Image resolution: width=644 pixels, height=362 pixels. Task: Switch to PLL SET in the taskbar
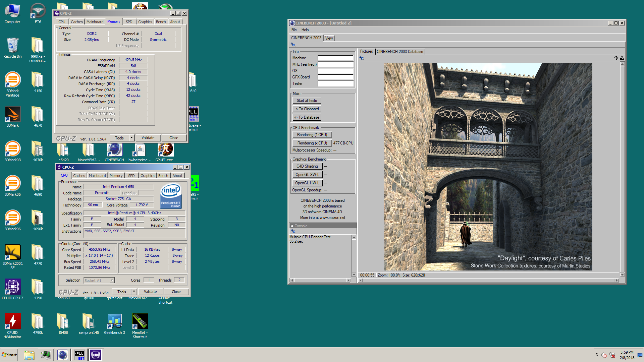[x=79, y=355]
